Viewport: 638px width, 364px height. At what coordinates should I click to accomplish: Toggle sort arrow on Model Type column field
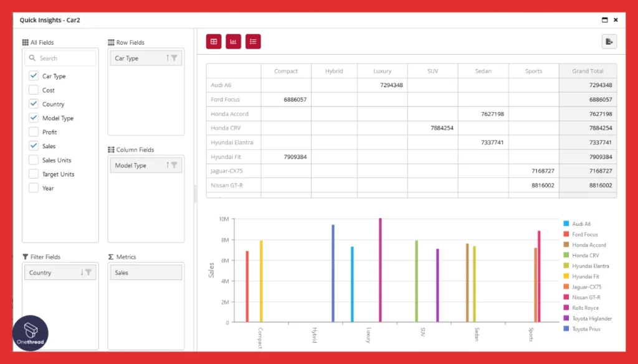coord(167,166)
